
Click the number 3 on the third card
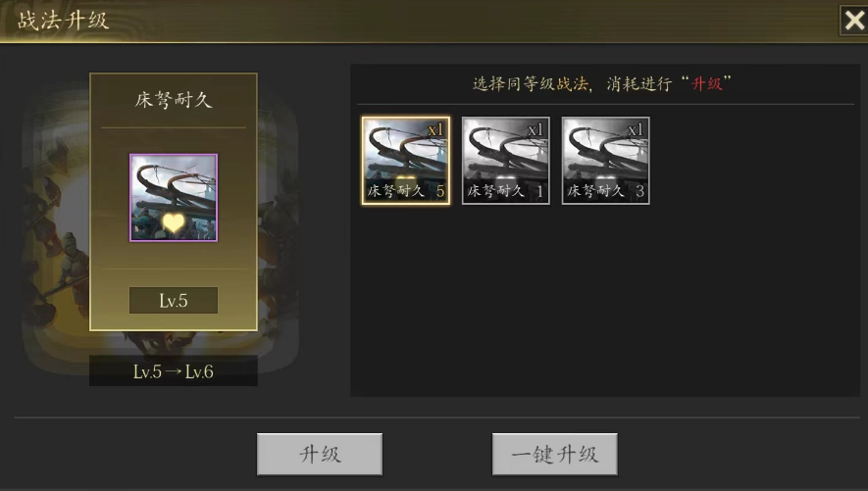click(x=639, y=191)
